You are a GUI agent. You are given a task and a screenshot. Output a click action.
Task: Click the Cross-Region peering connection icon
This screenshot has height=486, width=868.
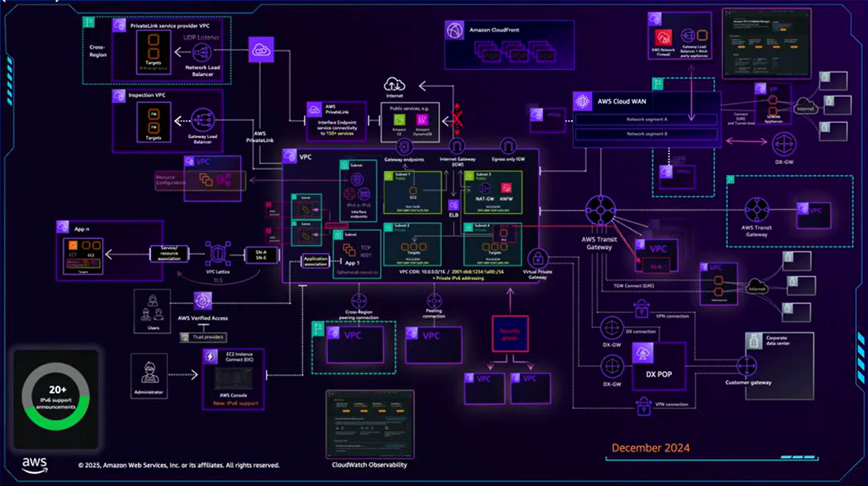[x=359, y=300]
